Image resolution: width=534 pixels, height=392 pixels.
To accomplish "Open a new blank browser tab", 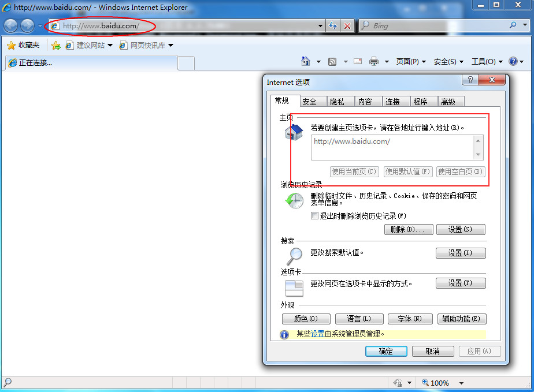I will pos(186,64).
